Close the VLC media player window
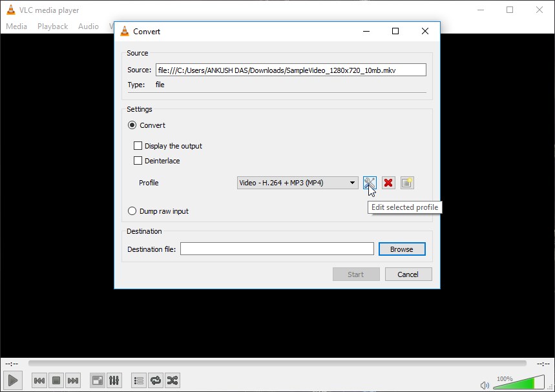The height and width of the screenshot is (392, 555). pyautogui.click(x=539, y=10)
